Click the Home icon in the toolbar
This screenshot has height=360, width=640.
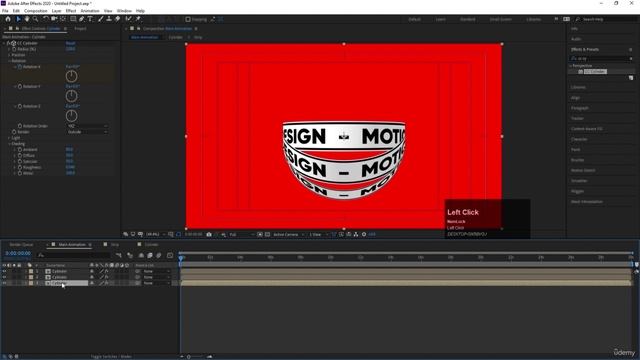point(8,19)
